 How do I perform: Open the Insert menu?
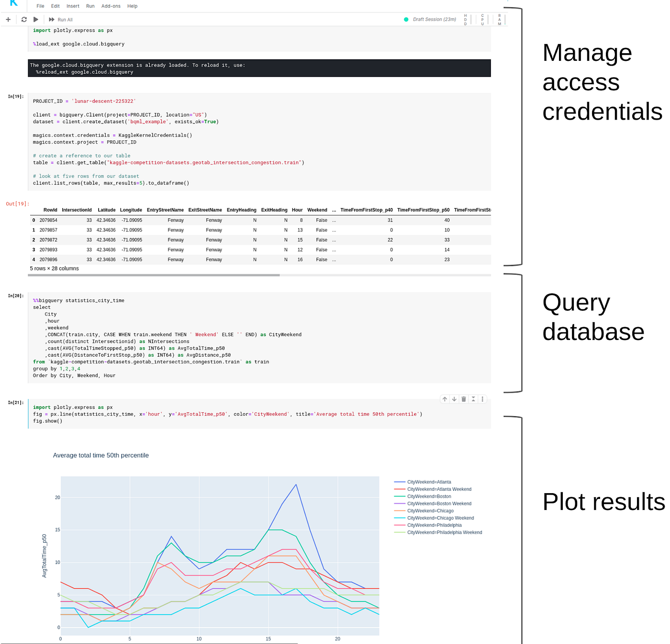(73, 6)
